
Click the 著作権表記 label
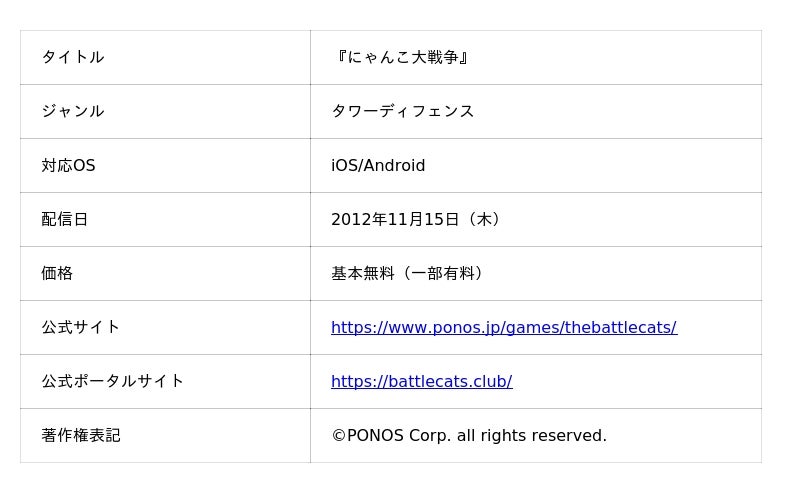click(x=81, y=435)
